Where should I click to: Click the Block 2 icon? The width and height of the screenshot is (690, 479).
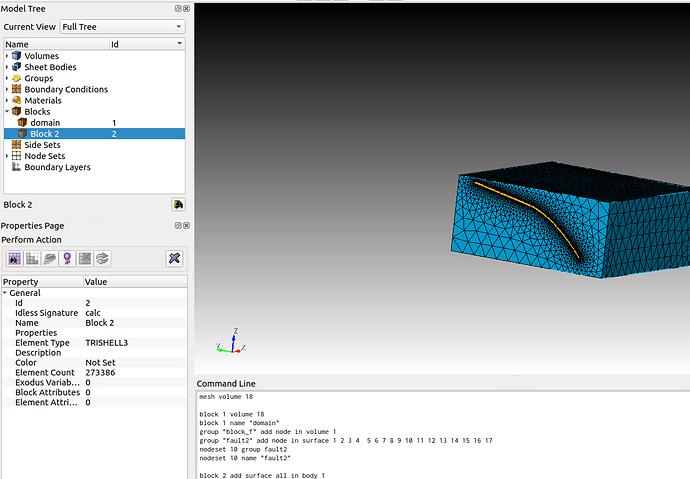(x=22, y=133)
